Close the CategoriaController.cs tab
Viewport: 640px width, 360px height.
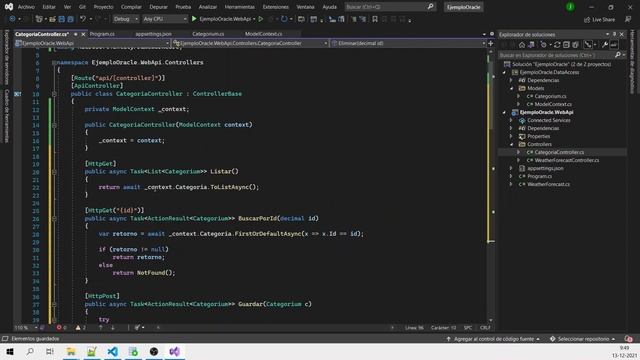[x=83, y=34]
